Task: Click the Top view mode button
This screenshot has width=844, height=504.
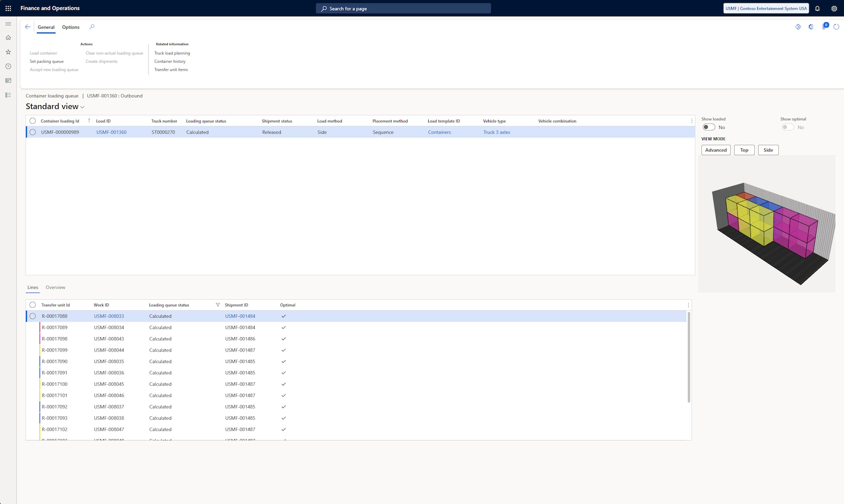Action: tap(744, 150)
